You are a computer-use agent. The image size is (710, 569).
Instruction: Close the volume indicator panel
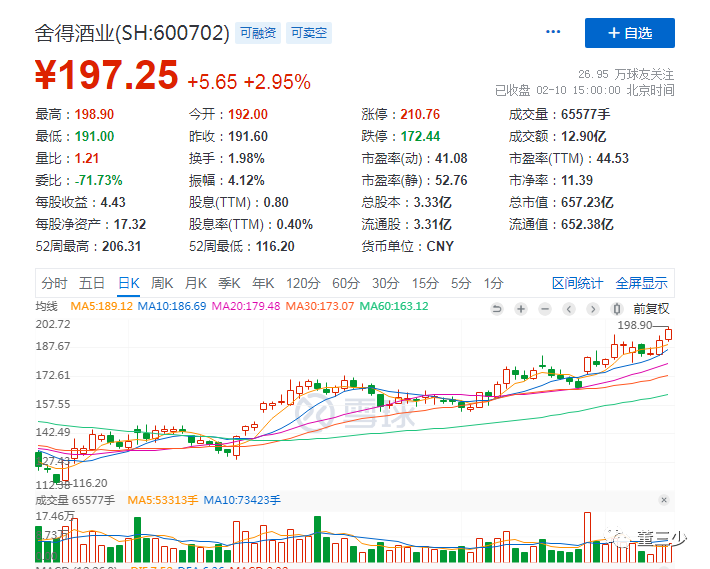tap(664, 500)
